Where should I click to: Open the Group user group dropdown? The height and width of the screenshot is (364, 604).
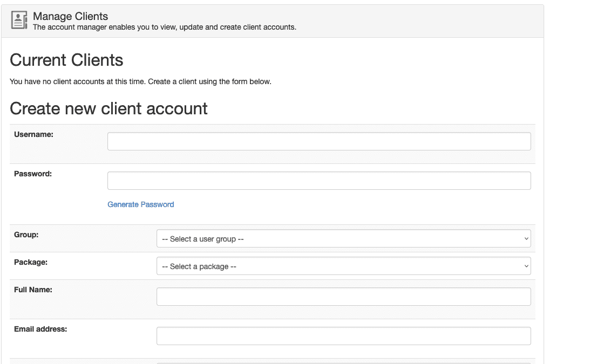(x=343, y=238)
